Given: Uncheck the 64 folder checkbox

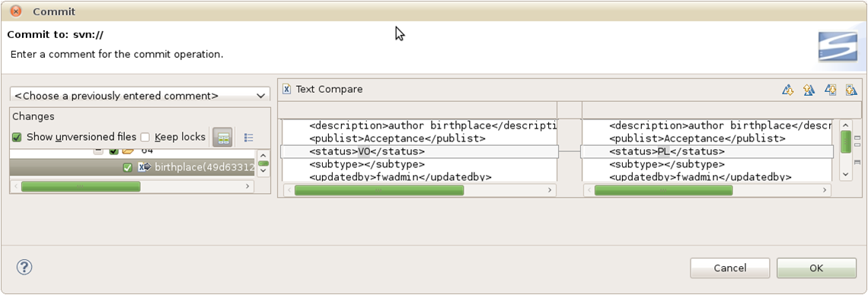Looking at the screenshot, I should [113, 151].
